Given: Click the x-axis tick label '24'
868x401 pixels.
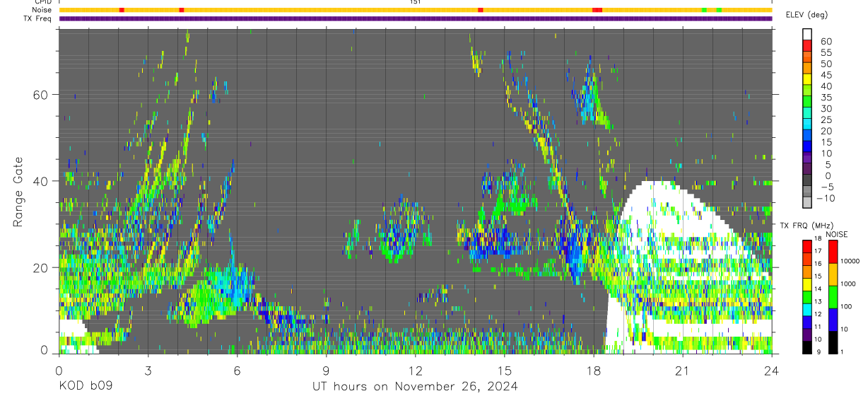Looking at the screenshot, I should pos(771,371).
